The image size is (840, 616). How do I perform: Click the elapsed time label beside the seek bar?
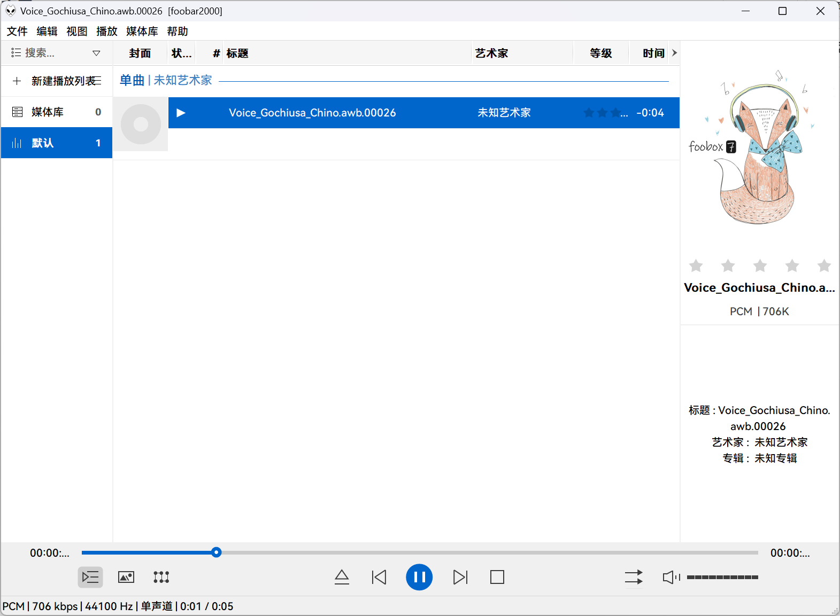pyautogui.click(x=50, y=553)
